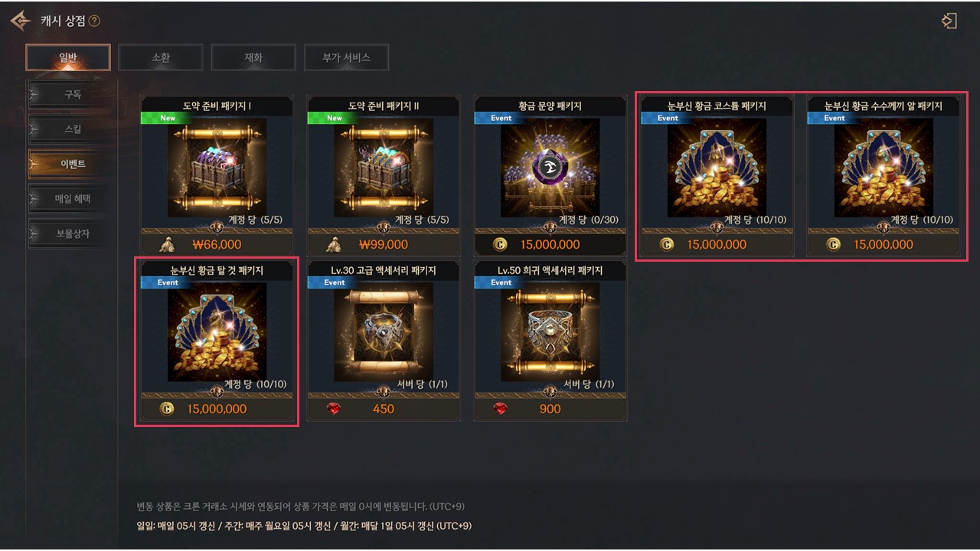Click the 눈부신 황금 코스튬 패키지 image
Screen dimensions: 980x551
717,168
